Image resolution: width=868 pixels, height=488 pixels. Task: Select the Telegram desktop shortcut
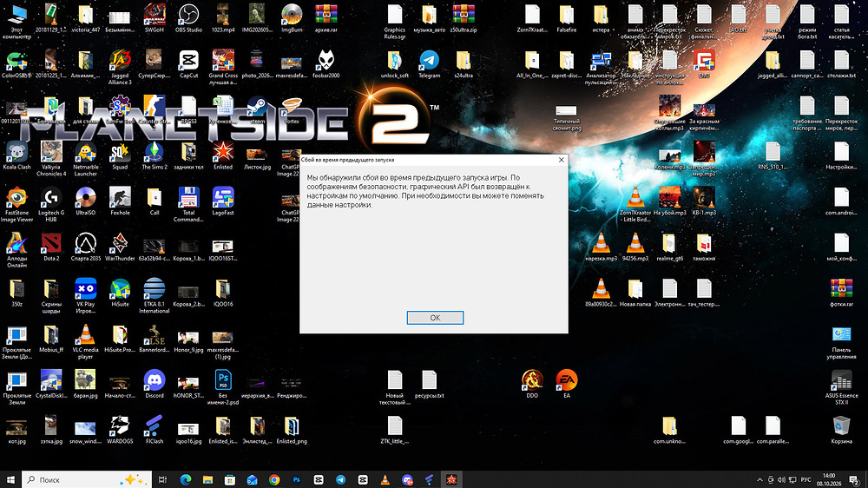[429, 64]
